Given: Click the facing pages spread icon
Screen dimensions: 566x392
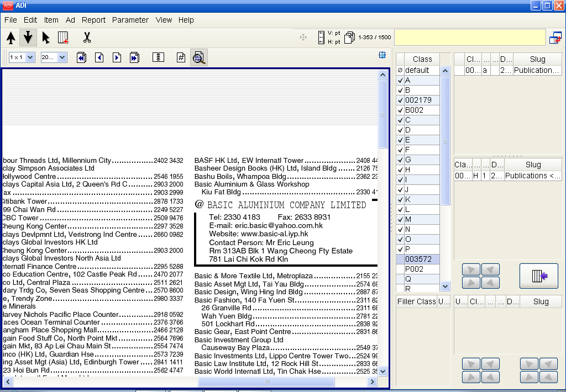Looking at the screenshot, I should (x=158, y=57).
